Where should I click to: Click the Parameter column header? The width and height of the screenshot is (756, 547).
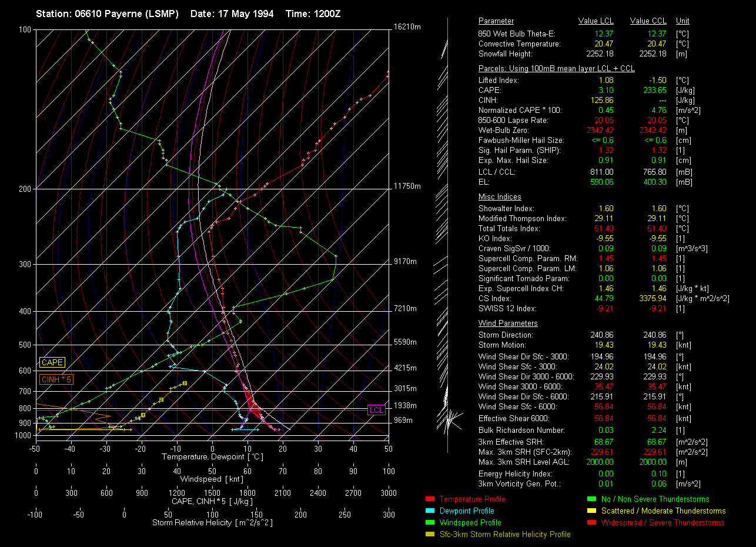click(x=496, y=21)
